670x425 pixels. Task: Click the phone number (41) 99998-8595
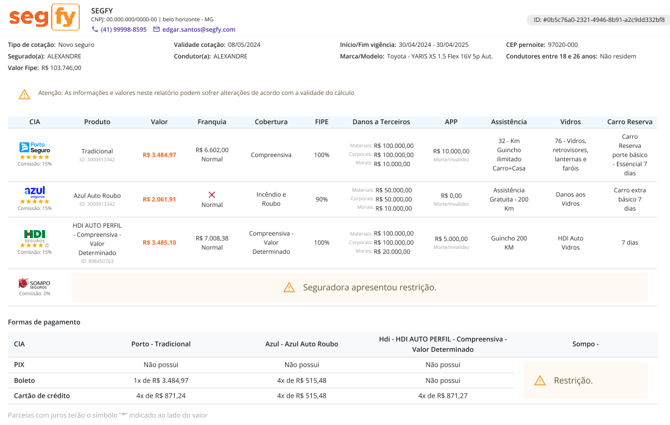123,29
